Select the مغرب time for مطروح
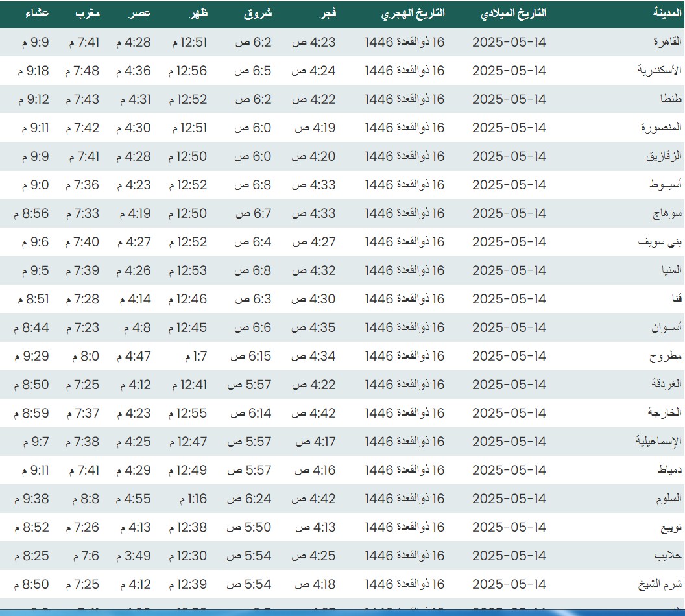Screen dimensions: 685x616 [x=82, y=356]
